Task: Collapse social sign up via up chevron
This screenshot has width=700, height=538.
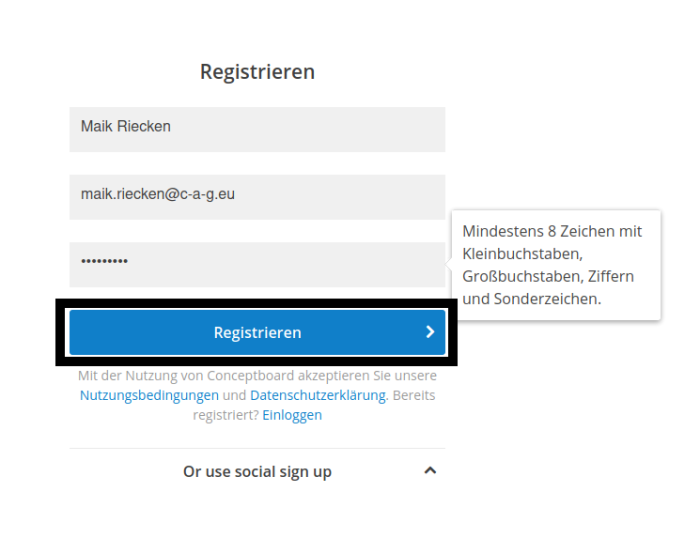Action: (x=430, y=471)
